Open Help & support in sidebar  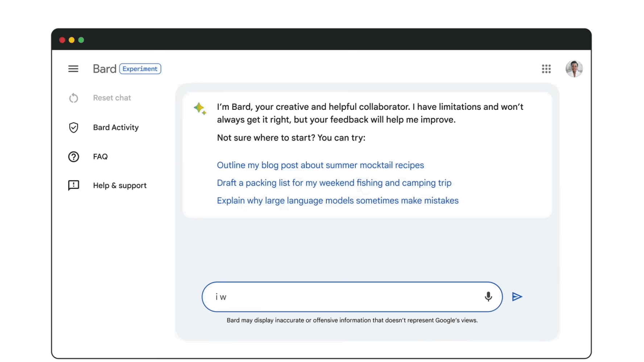120,186
